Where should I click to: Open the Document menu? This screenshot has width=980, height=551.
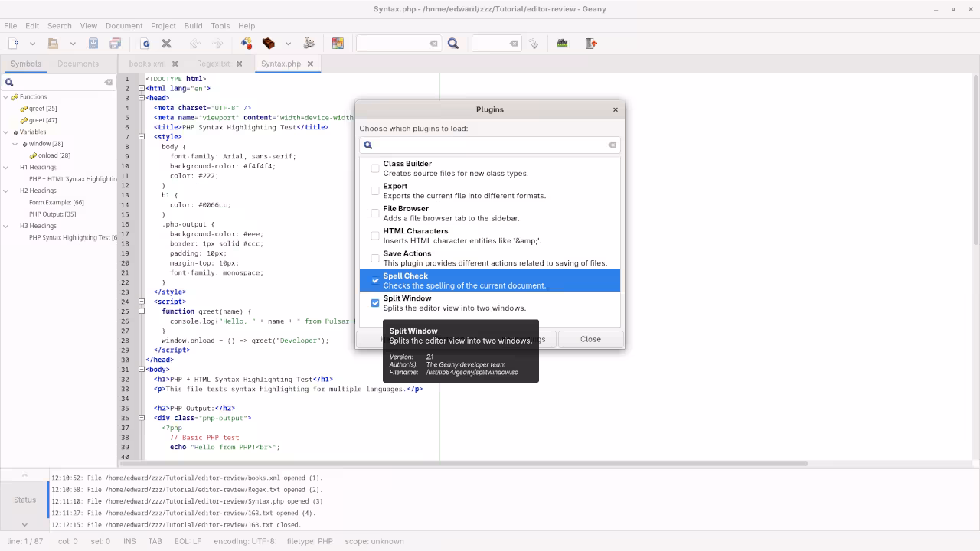point(124,25)
